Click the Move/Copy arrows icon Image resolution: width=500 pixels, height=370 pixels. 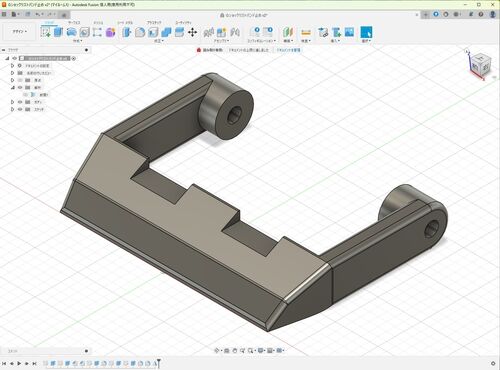pyautogui.click(x=192, y=32)
